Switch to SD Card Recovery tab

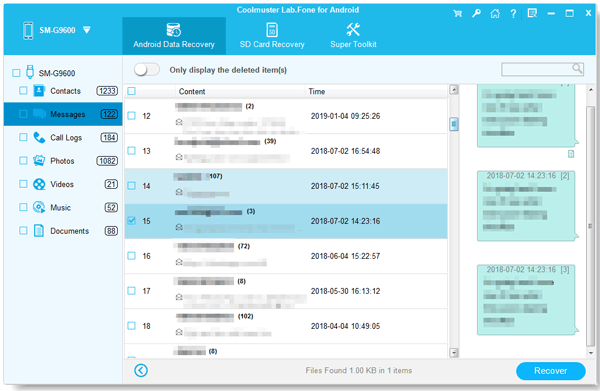[x=272, y=36]
